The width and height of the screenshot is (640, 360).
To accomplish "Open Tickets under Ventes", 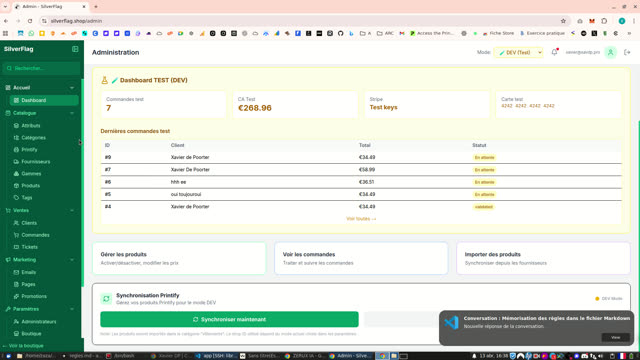I will click(29, 247).
